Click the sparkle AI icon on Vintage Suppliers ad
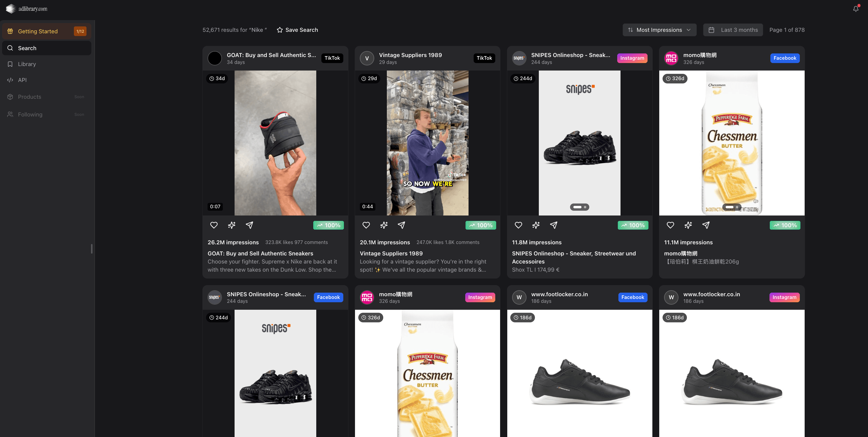 pyautogui.click(x=384, y=225)
